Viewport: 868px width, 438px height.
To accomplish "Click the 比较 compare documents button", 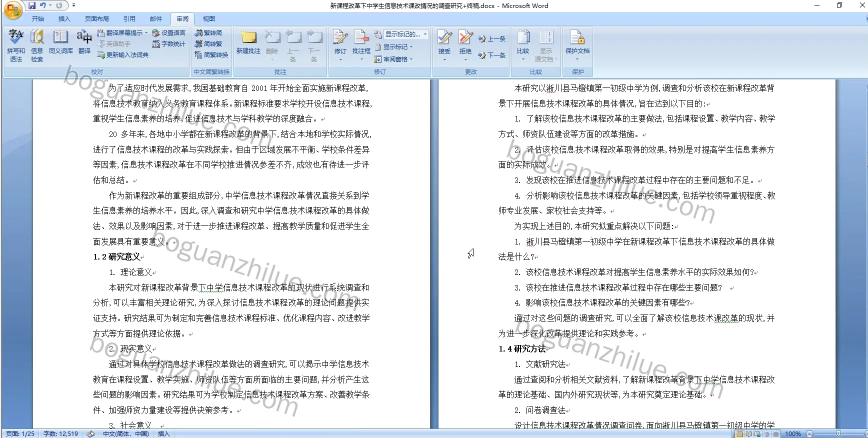I will click(523, 45).
